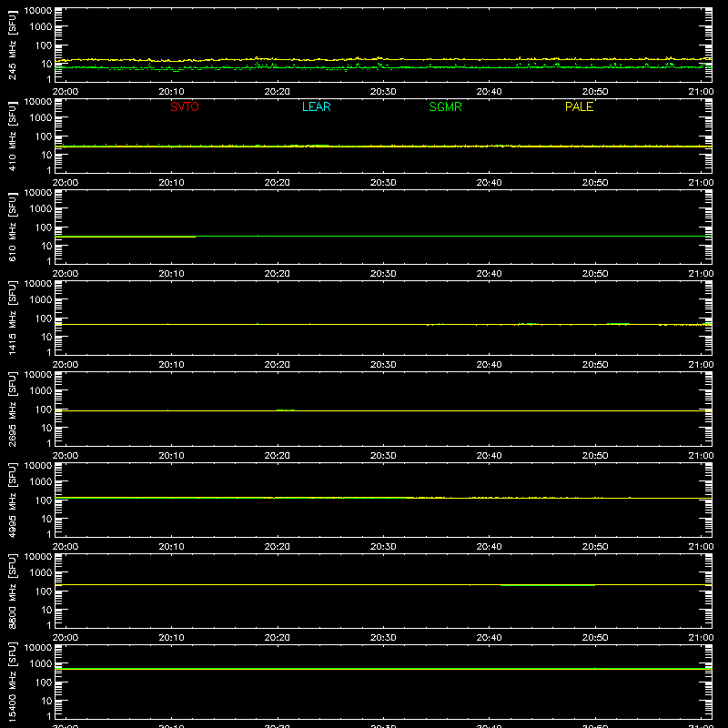The width and height of the screenshot is (728, 728).
Task: Select the 8800 MHz [SFU] axis title
Action: pos(12,591)
